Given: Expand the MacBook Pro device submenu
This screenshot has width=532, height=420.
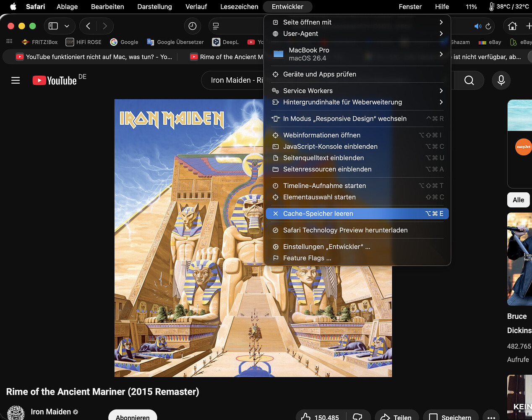Looking at the screenshot, I should [357, 54].
